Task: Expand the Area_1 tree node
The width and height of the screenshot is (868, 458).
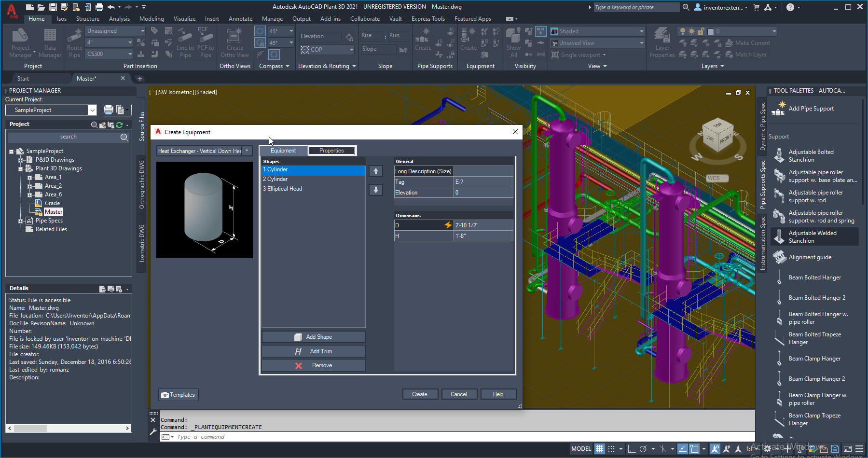Action: (29, 178)
